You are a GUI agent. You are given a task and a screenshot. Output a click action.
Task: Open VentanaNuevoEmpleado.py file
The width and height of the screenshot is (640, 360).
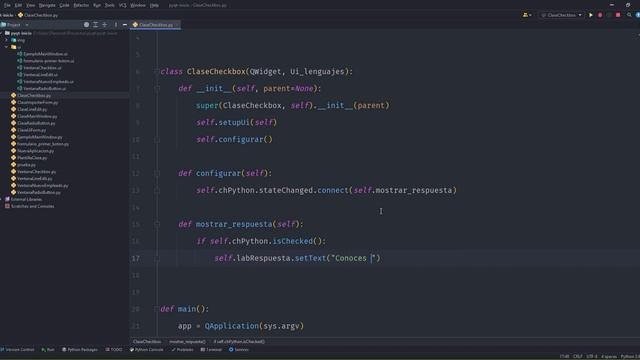pyautogui.click(x=40, y=186)
